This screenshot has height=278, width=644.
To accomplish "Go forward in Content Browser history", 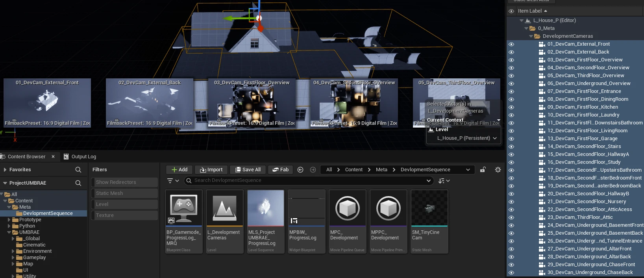I will click(x=313, y=170).
